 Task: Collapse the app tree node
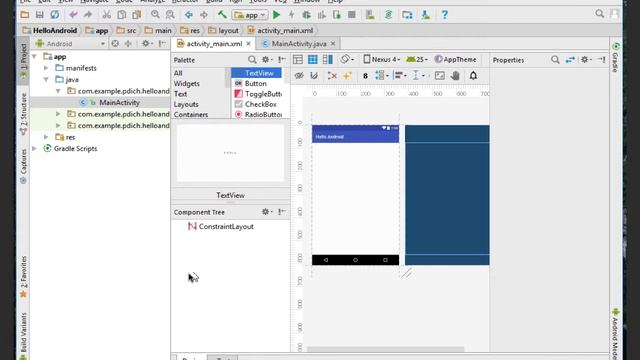[x=35, y=57]
